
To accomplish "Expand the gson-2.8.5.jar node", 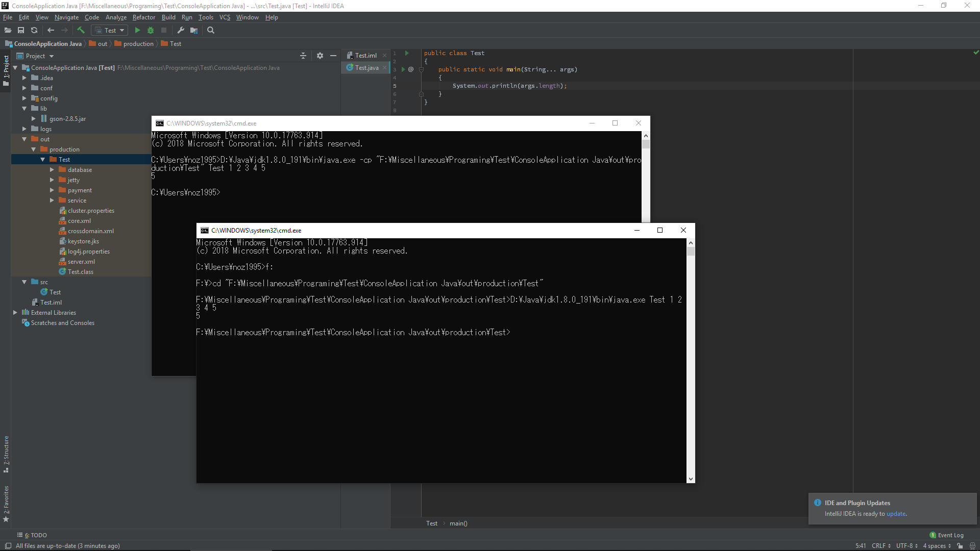I will click(34, 119).
